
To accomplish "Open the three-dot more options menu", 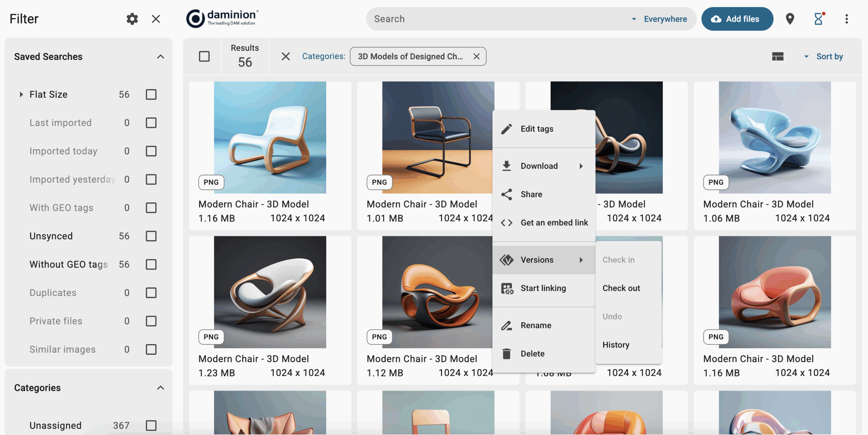I will [847, 19].
